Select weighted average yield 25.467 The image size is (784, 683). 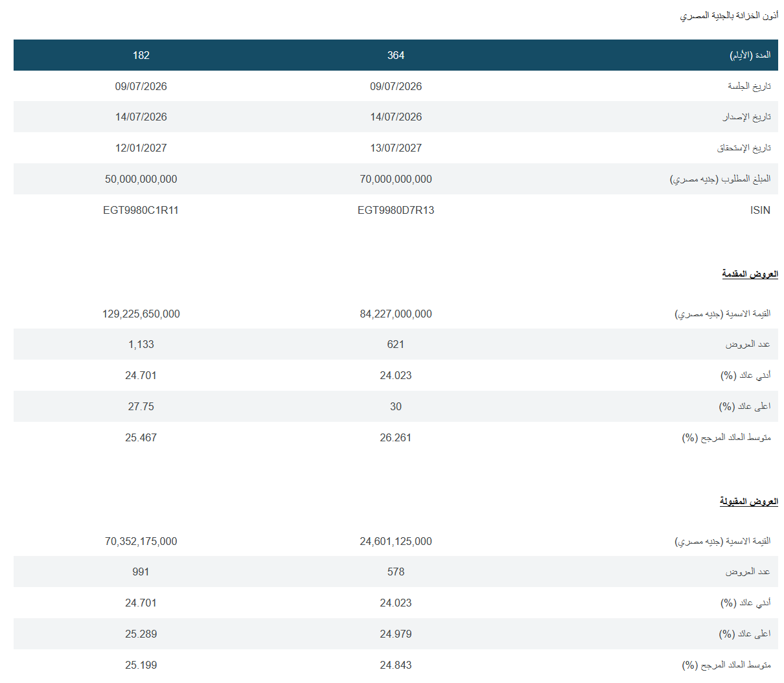[x=141, y=437]
